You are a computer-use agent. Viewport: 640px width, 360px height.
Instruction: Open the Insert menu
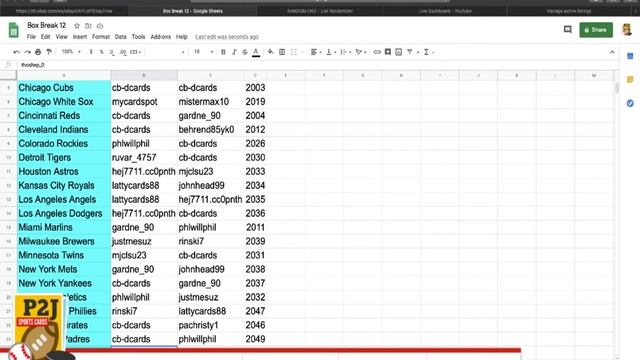[x=80, y=37]
